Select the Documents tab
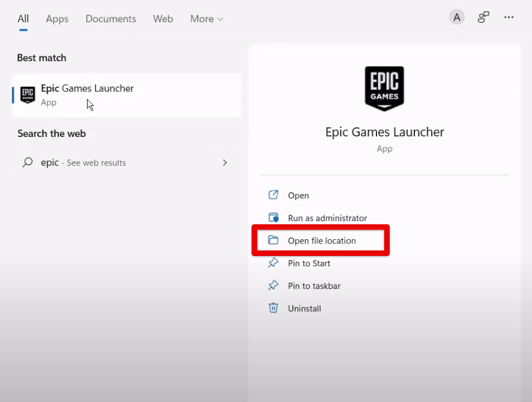 (110, 19)
